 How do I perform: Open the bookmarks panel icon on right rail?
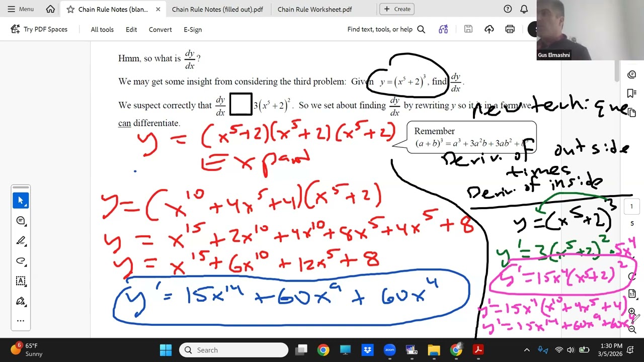click(x=632, y=94)
